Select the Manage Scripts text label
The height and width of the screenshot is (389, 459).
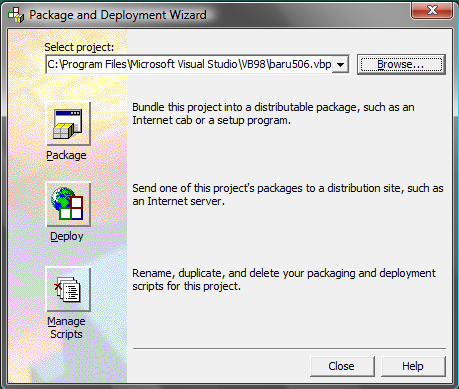pyautogui.click(x=66, y=327)
